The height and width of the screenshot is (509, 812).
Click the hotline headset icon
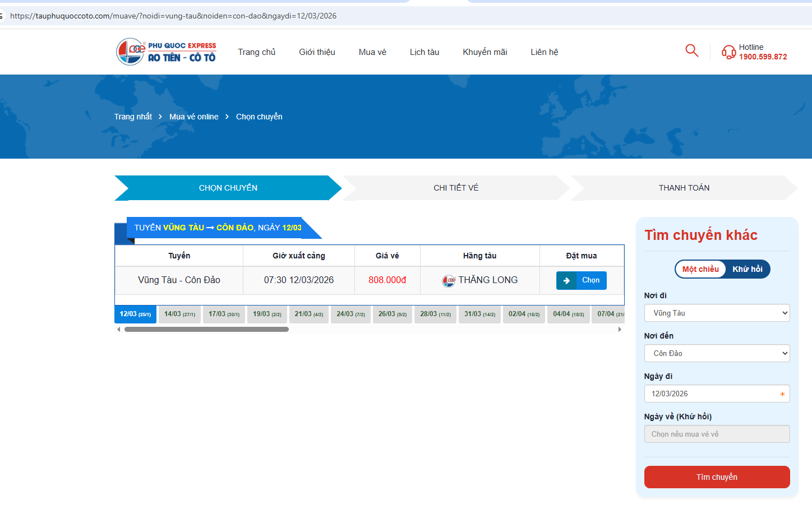[x=728, y=52]
